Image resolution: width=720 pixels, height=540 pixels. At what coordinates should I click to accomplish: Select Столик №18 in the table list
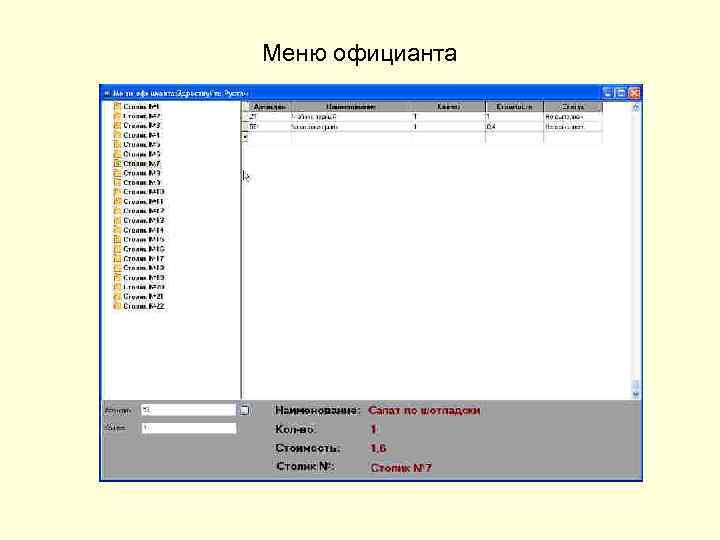[144, 268]
